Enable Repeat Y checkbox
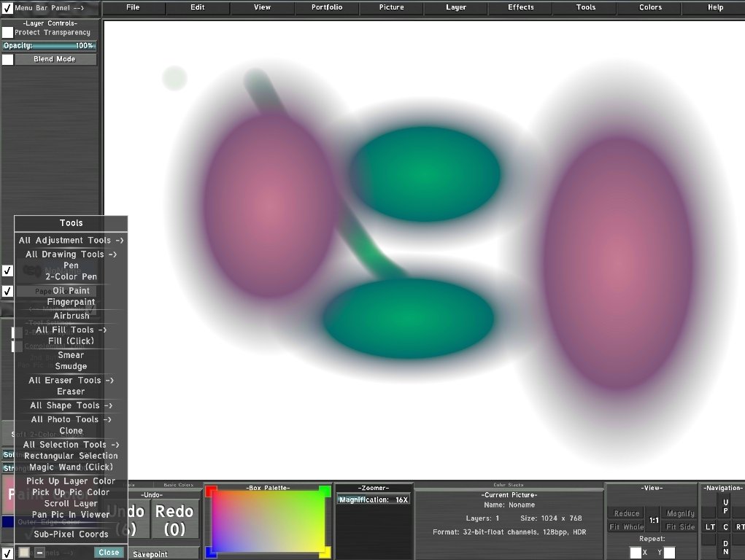Screen dimensions: 745x560 click(x=669, y=553)
